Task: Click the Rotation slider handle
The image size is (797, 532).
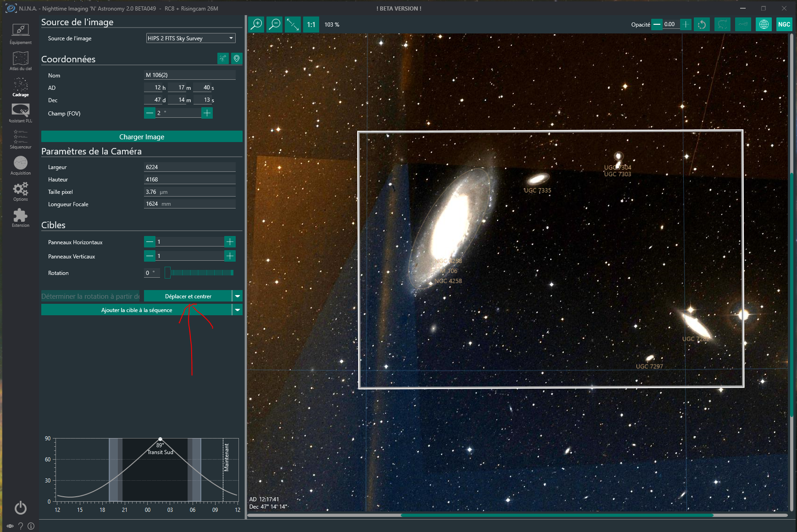Action: click(x=167, y=273)
